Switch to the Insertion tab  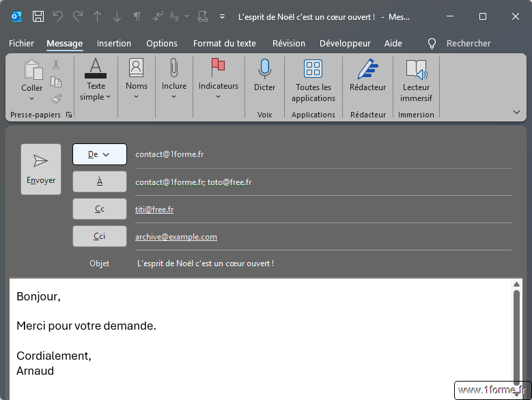(x=113, y=44)
